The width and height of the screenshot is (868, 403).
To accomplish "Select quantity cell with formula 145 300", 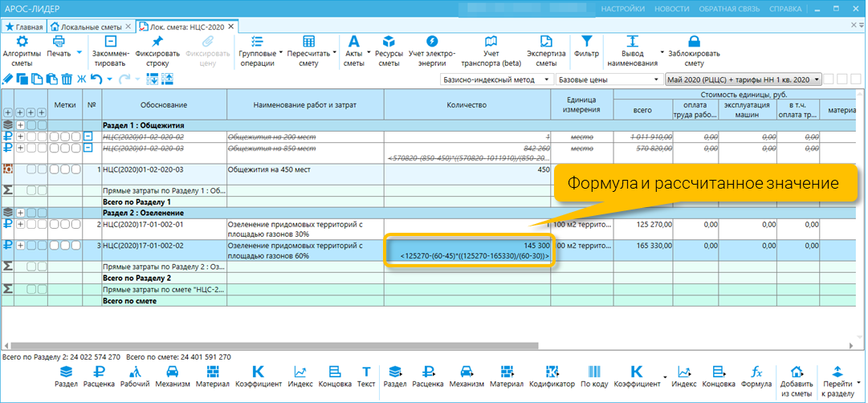I will coord(468,250).
